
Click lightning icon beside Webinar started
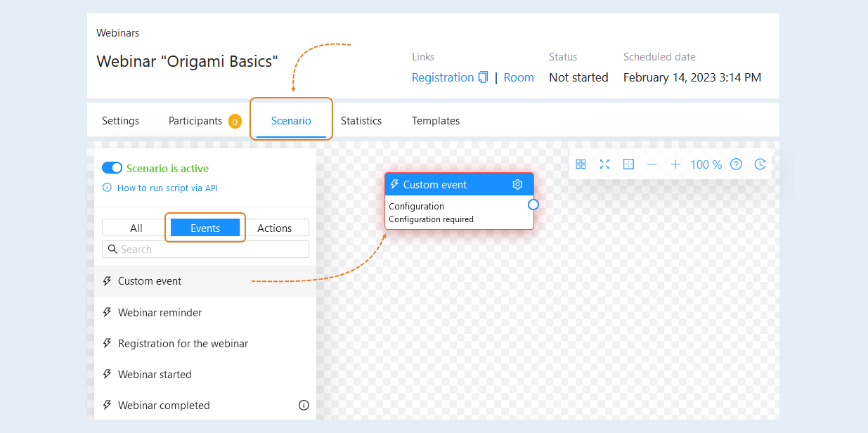[x=108, y=374]
